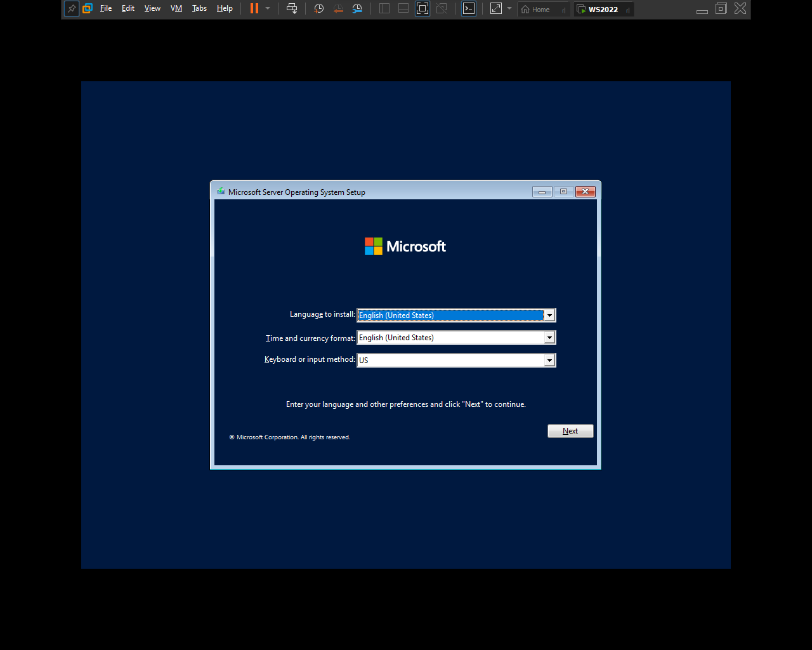Toggle full screen mode icon
The height and width of the screenshot is (650, 812).
[x=422, y=9]
